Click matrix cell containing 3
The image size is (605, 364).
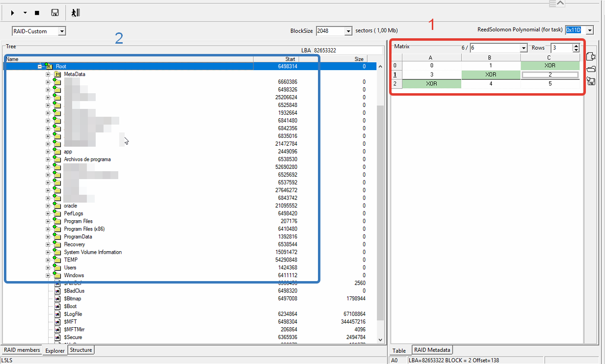[431, 75]
